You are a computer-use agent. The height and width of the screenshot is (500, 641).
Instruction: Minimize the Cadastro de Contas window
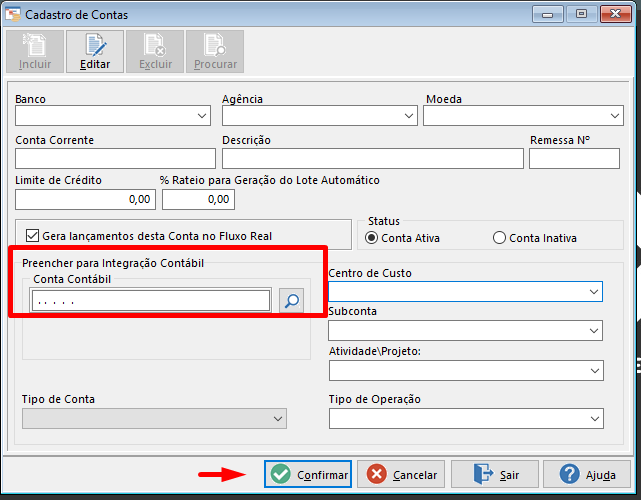548,14
